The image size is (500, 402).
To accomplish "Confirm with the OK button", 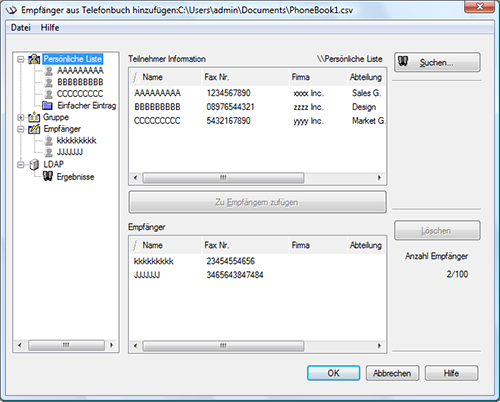I will pos(333,373).
